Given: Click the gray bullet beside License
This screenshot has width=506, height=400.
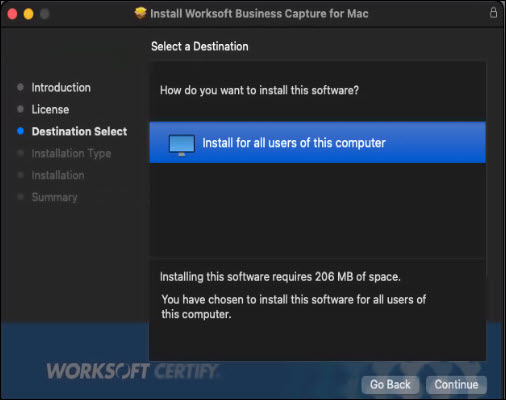Looking at the screenshot, I should point(20,109).
